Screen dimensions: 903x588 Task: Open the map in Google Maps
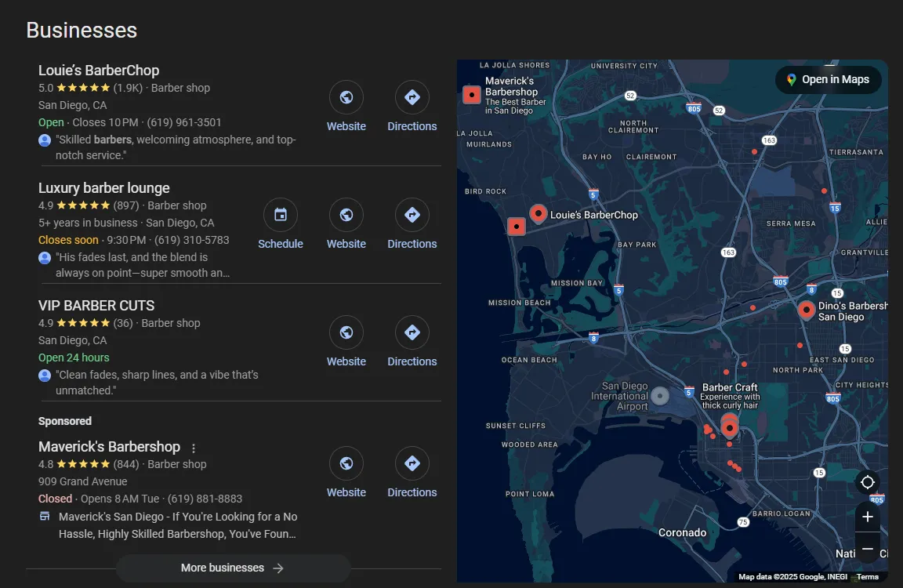[x=828, y=79]
